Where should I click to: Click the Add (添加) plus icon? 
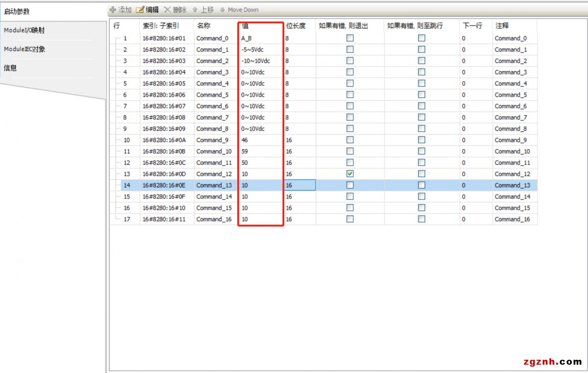[113, 10]
